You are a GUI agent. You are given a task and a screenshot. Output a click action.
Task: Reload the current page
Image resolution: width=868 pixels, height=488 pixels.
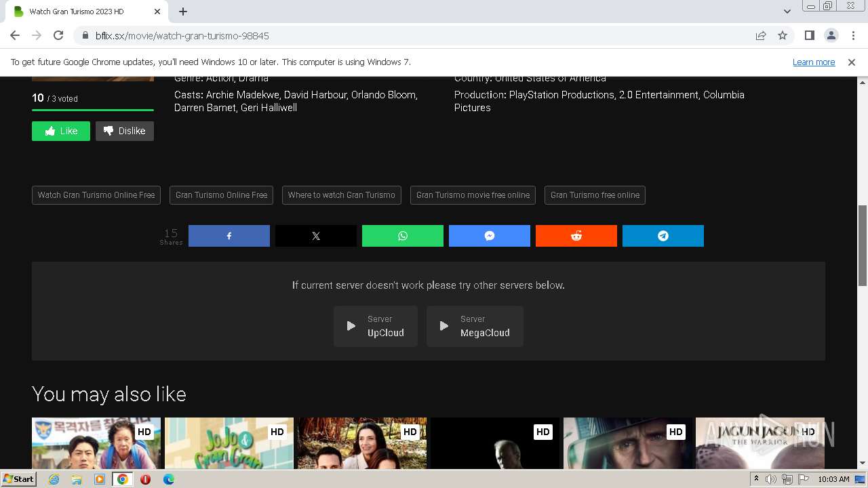click(x=58, y=35)
